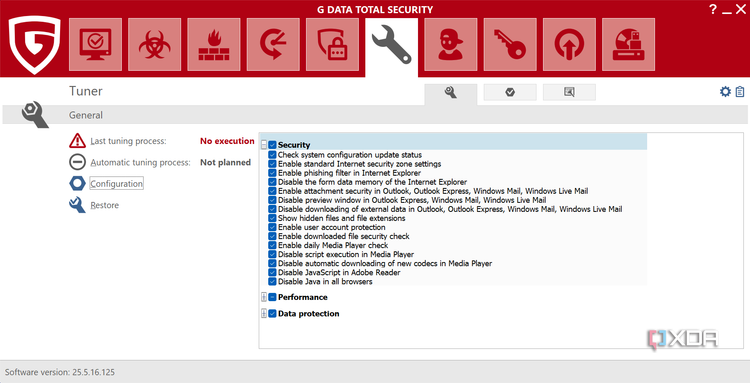The height and width of the screenshot is (383, 750).
Task: Click the Tuner page heading
Action: (86, 91)
